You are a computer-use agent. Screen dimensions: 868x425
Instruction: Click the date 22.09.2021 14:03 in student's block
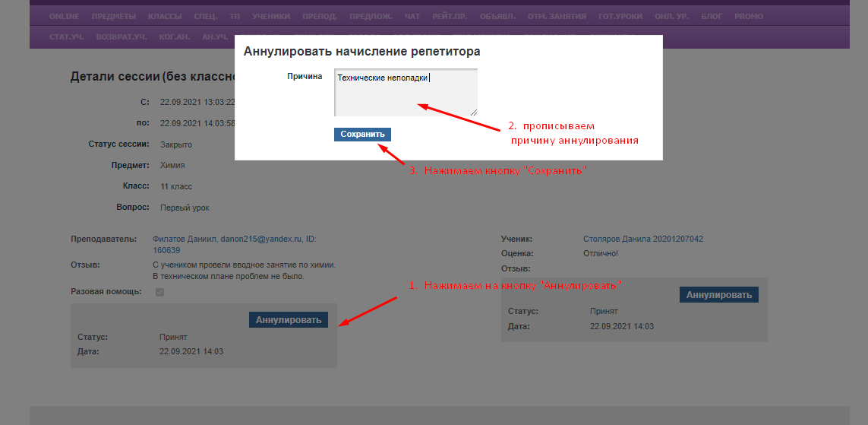click(622, 326)
